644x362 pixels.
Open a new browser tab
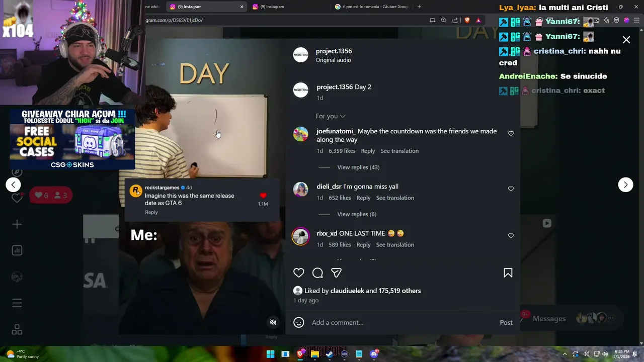tap(419, 7)
